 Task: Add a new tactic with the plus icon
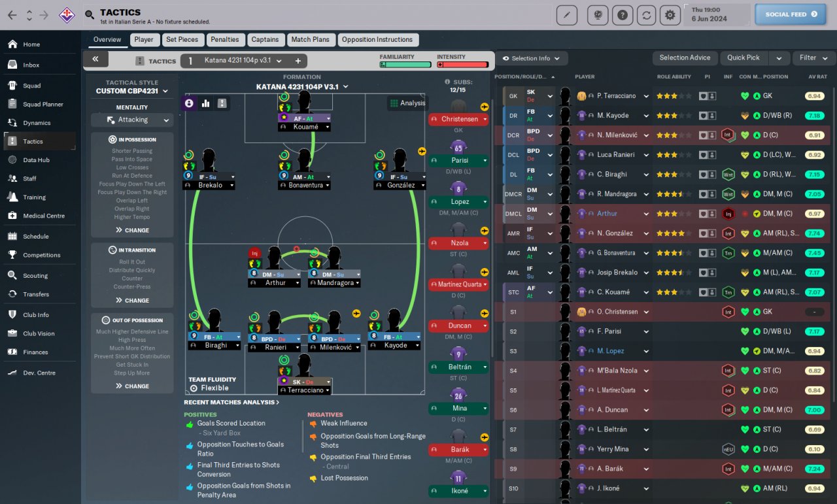[x=298, y=61]
